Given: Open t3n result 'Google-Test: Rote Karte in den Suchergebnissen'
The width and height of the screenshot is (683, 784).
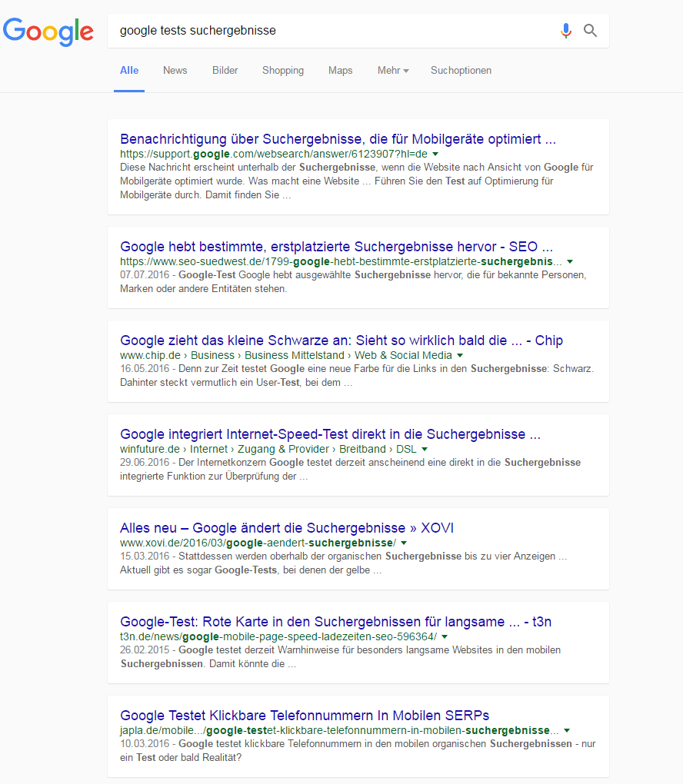Looking at the screenshot, I should [336, 622].
